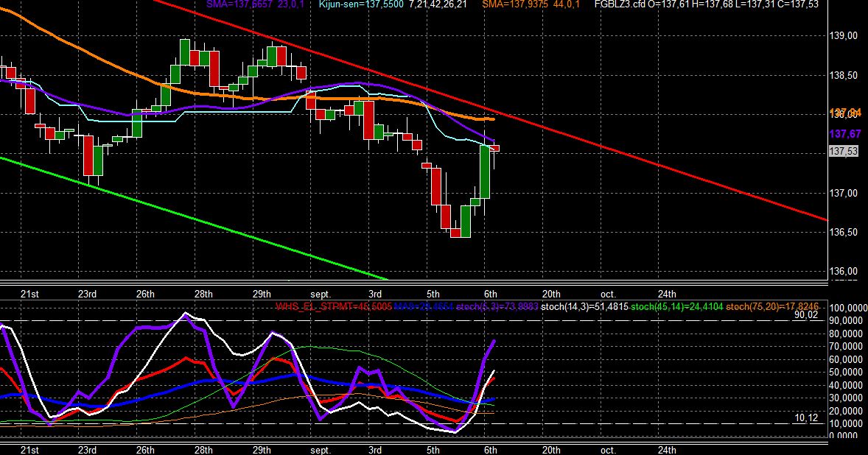
Task: Click 3rd on the price chart date axis
Action: pos(375,294)
